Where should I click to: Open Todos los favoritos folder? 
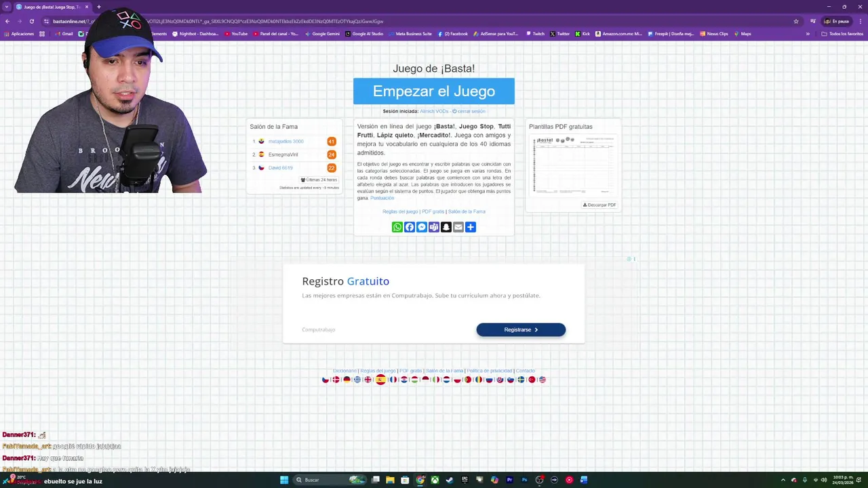coord(842,34)
